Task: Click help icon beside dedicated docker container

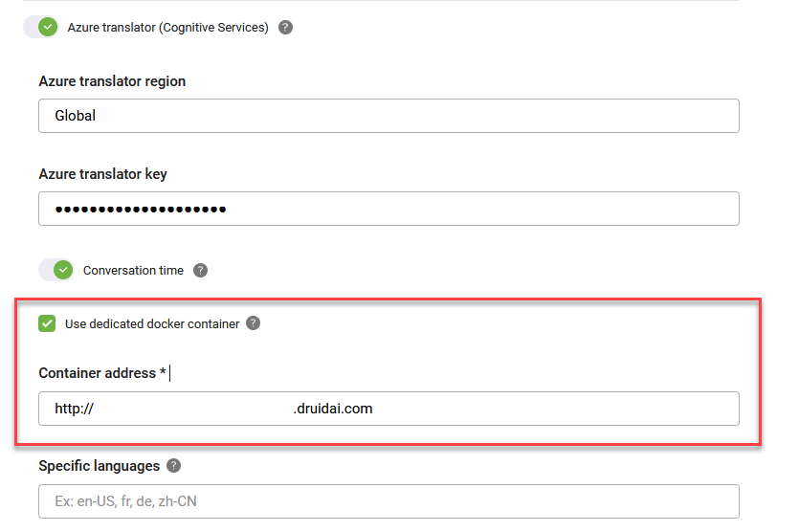Action: [x=253, y=323]
